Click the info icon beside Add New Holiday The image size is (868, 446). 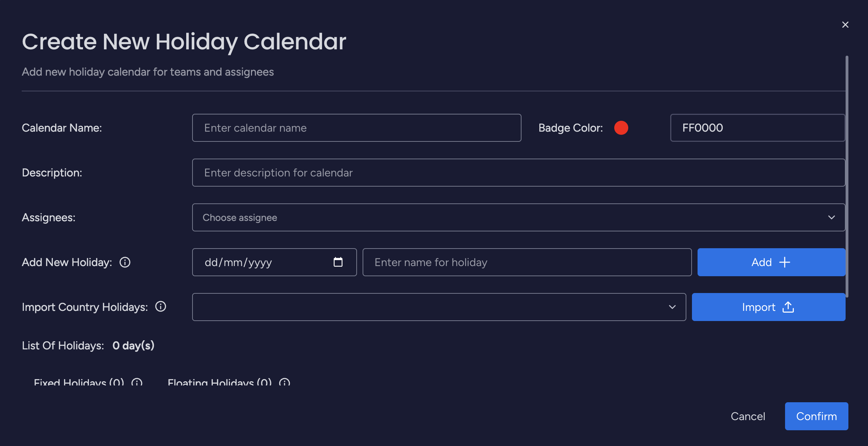click(x=125, y=262)
